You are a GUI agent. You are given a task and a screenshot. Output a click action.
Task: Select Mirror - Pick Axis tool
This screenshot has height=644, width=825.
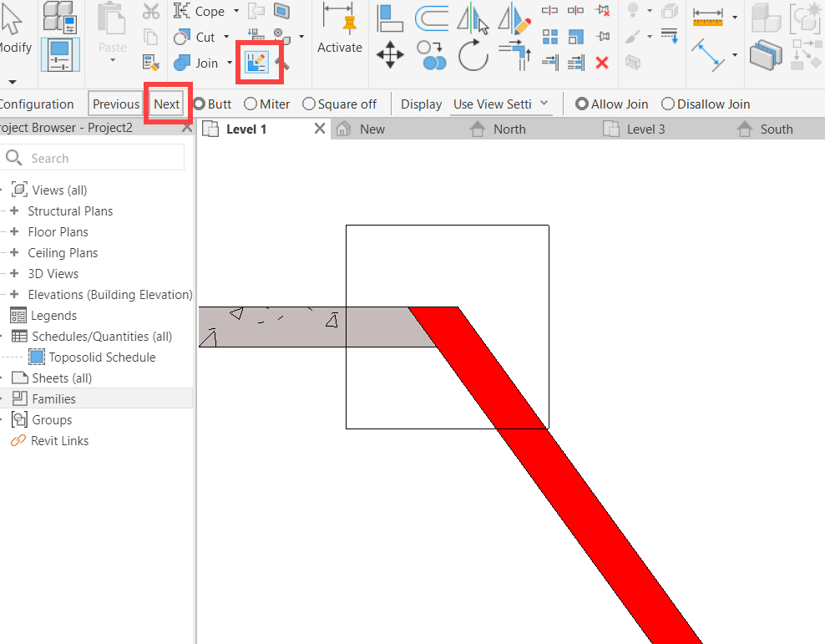pyautogui.click(x=473, y=18)
